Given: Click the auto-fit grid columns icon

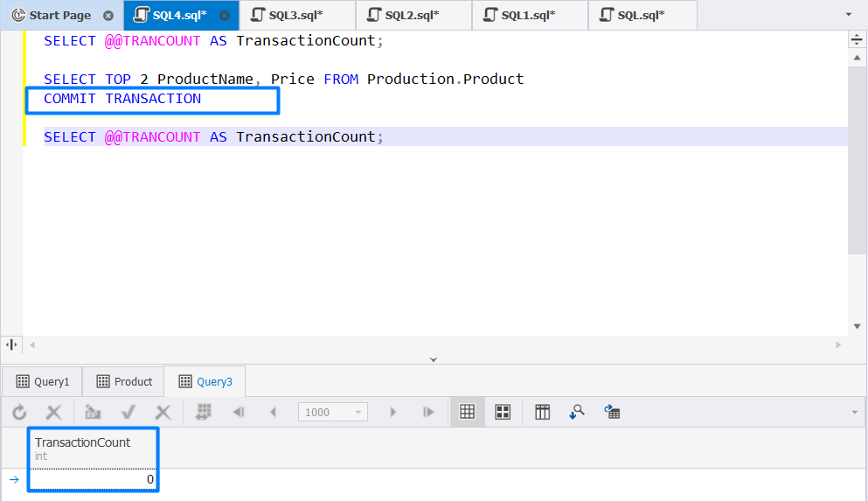Looking at the screenshot, I should pos(204,413).
